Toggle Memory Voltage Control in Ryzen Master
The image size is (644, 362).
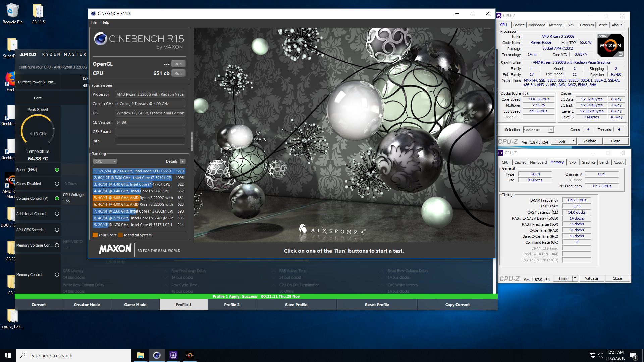(x=57, y=245)
